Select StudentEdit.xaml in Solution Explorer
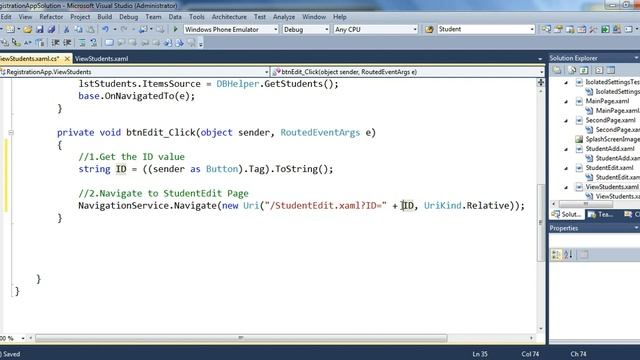Viewport: 640px width, 360px height. pos(609,168)
